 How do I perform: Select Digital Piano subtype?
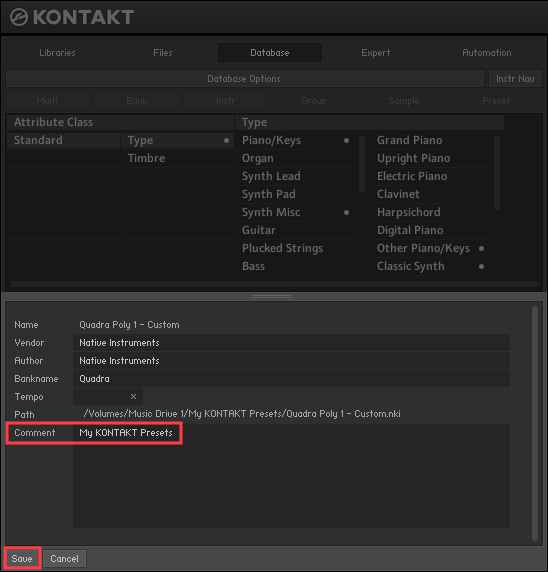pyautogui.click(x=430, y=230)
